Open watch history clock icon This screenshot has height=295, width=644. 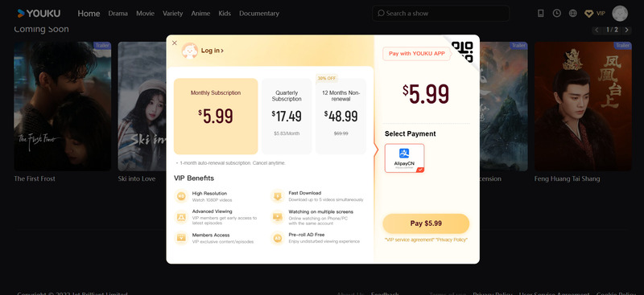556,14
